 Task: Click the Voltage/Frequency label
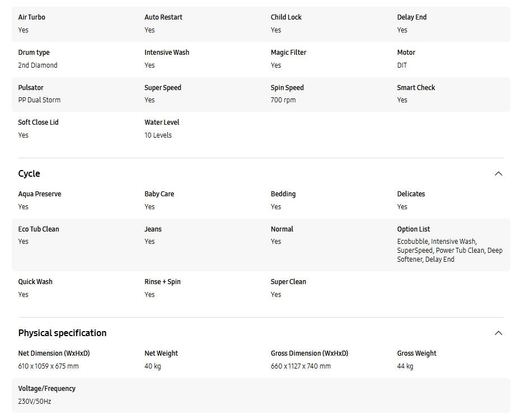46,389
